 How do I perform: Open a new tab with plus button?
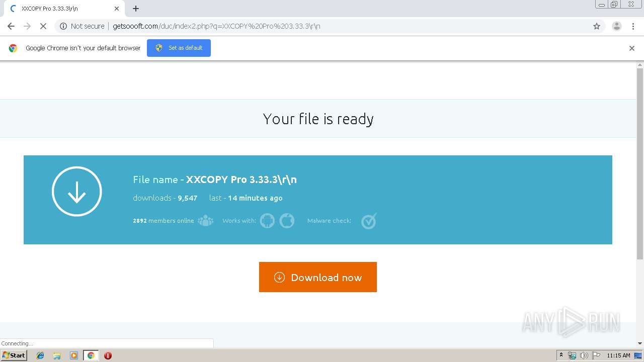(136, 9)
